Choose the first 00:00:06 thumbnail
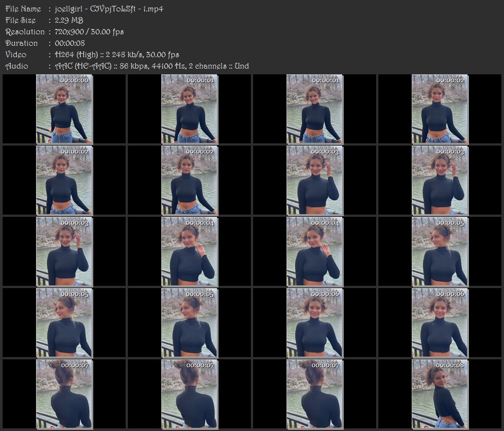 [315, 323]
